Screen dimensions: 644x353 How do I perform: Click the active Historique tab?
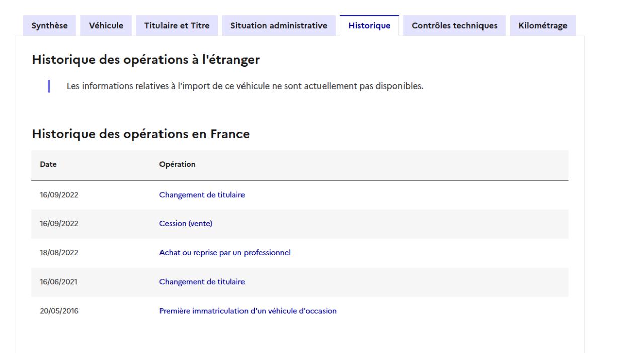(x=369, y=25)
